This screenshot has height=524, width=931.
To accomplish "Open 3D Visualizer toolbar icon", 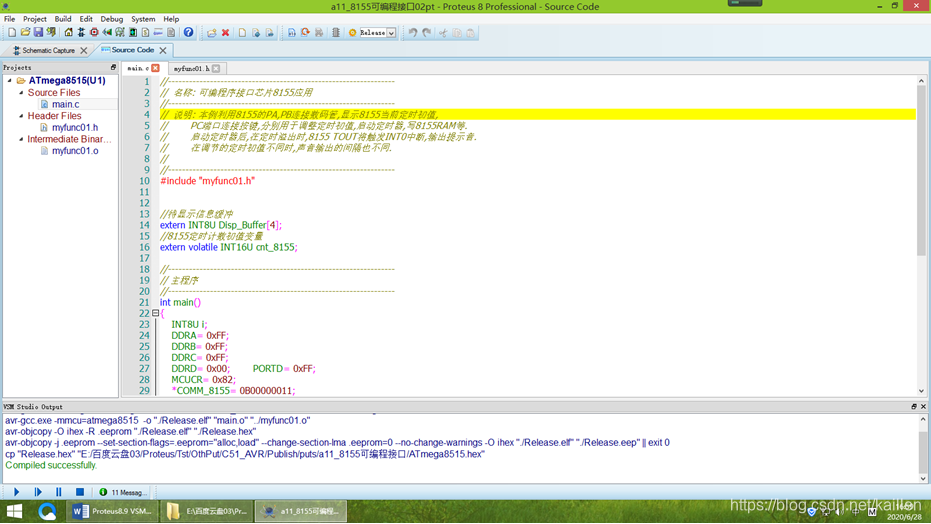I will point(107,33).
